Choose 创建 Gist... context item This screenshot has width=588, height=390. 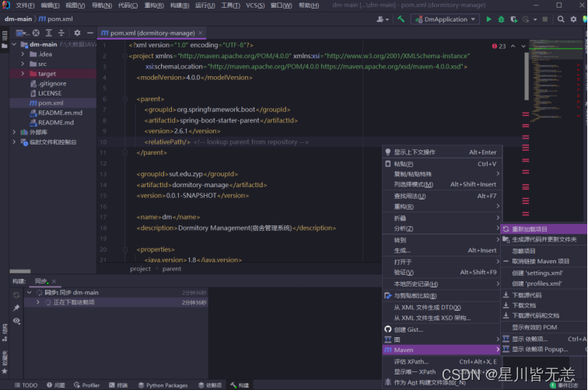coord(442,329)
